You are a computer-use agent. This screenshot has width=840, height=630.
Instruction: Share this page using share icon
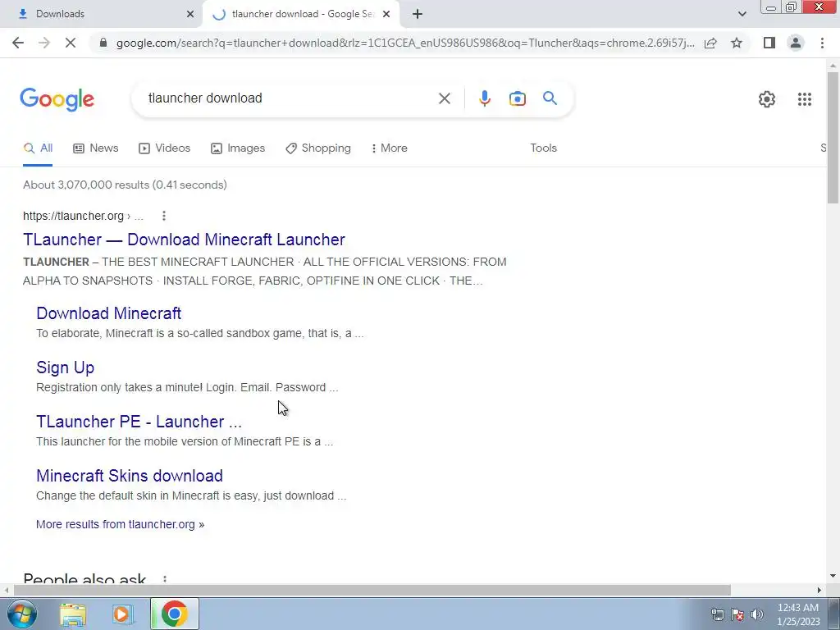[710, 43]
